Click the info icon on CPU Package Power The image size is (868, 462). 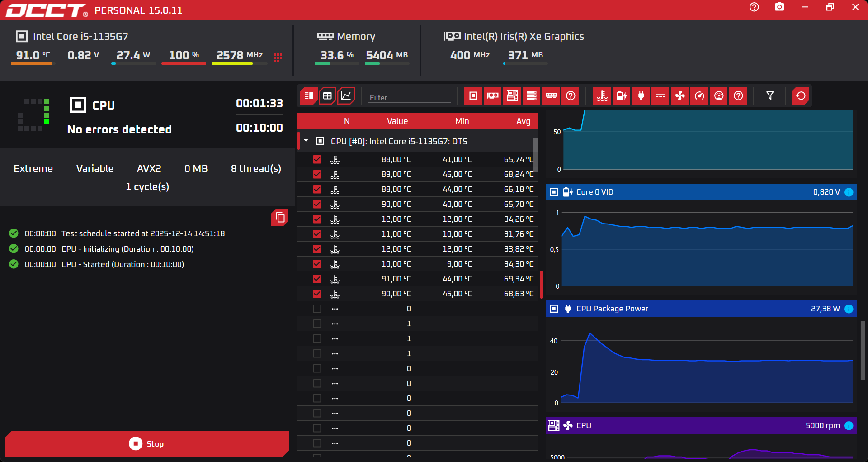coord(849,309)
